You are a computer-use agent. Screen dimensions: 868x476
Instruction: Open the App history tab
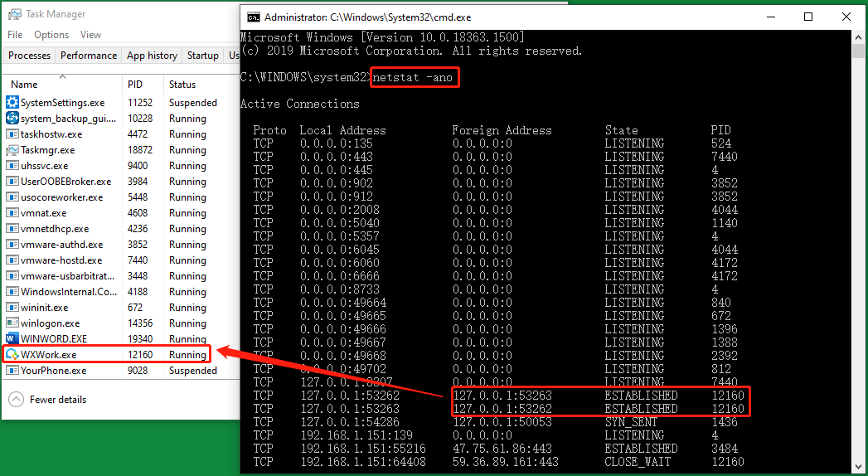(152, 56)
